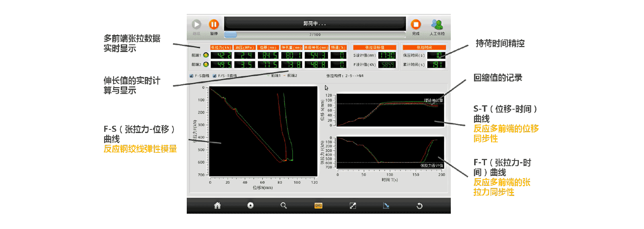Click the 前端1 status indicator
This screenshot has height=229, width=644.
[x=206, y=55]
